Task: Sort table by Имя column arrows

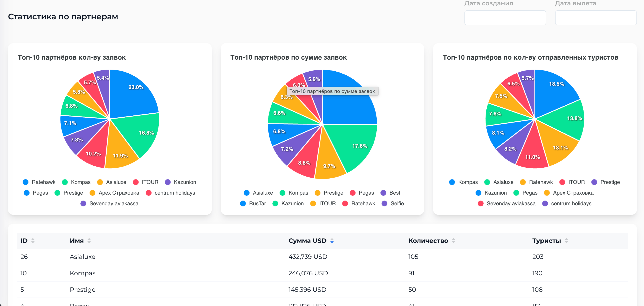Action: pos(89,241)
